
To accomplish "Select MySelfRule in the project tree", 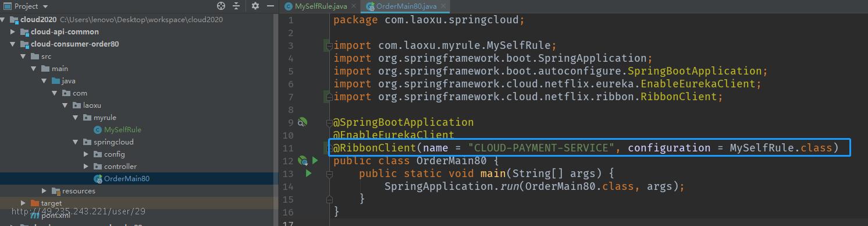I will (123, 130).
